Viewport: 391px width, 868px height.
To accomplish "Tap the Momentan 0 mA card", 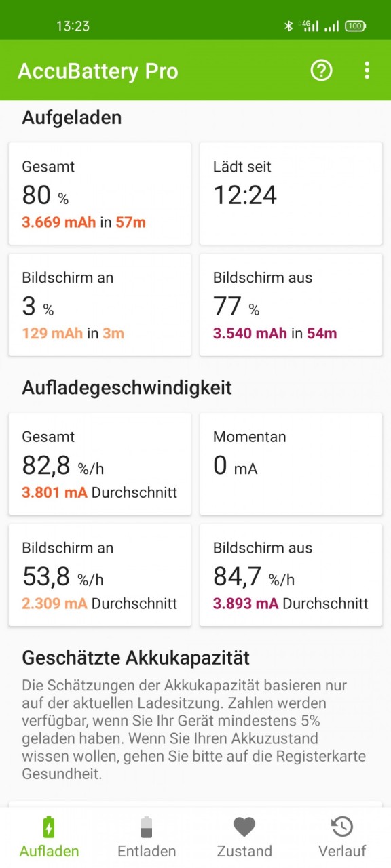I will coord(291,464).
